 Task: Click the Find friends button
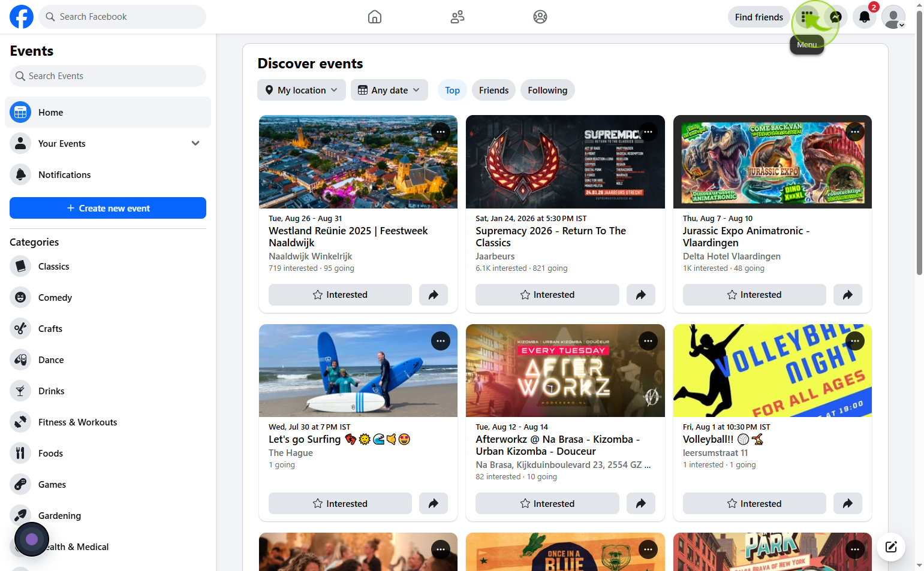point(759,17)
